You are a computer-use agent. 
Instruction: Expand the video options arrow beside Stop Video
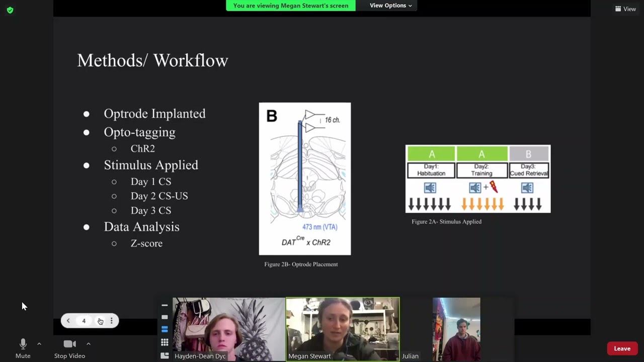click(x=88, y=344)
